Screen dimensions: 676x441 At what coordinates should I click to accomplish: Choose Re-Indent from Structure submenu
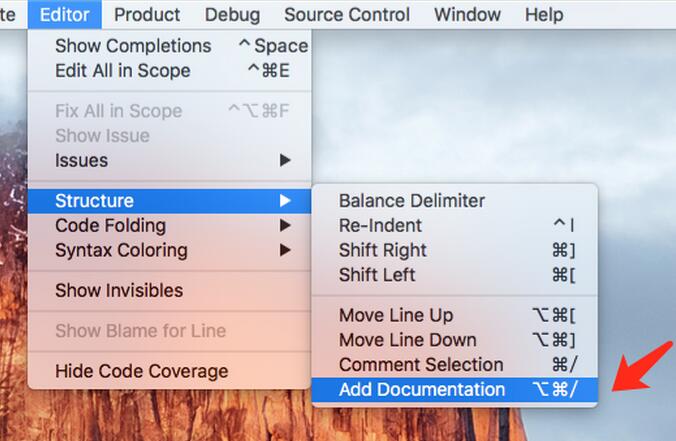click(380, 226)
